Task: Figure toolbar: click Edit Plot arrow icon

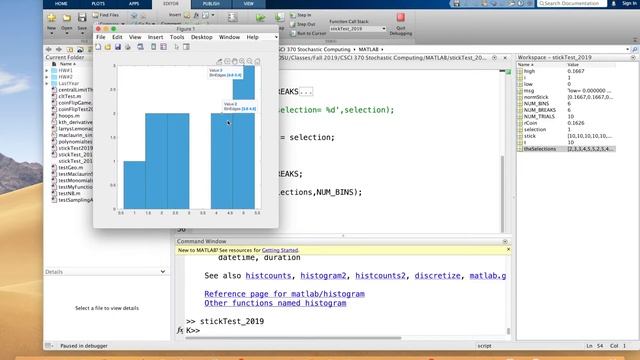Action: [176, 47]
